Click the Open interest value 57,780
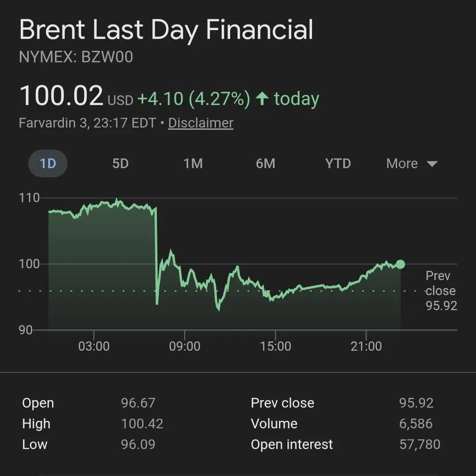This screenshot has width=476, height=476. pyautogui.click(x=420, y=444)
